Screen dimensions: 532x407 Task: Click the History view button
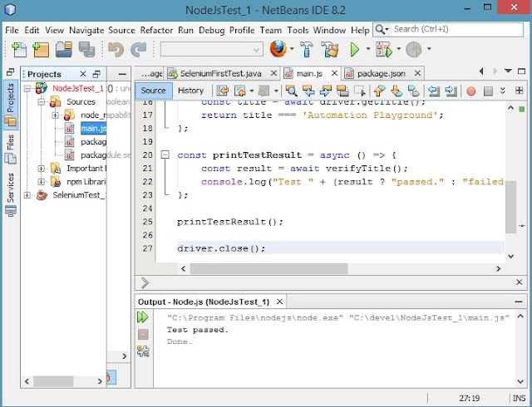coord(190,91)
